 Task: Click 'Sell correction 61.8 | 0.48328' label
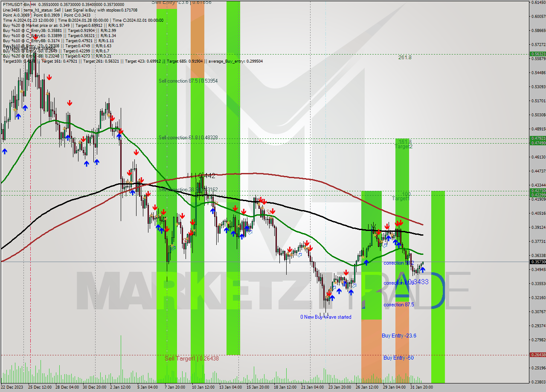coord(188,138)
